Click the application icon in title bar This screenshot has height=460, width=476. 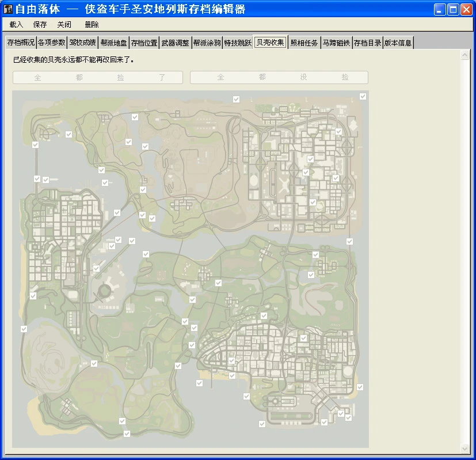point(8,9)
